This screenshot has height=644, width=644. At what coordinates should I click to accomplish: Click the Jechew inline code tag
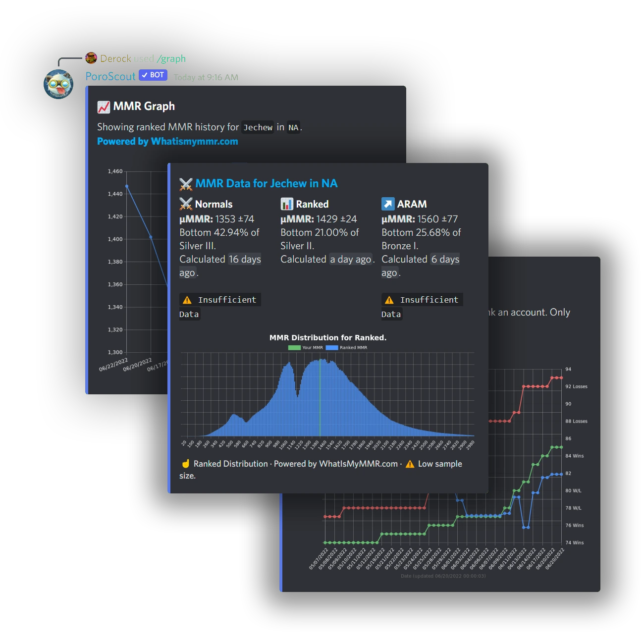click(x=258, y=127)
